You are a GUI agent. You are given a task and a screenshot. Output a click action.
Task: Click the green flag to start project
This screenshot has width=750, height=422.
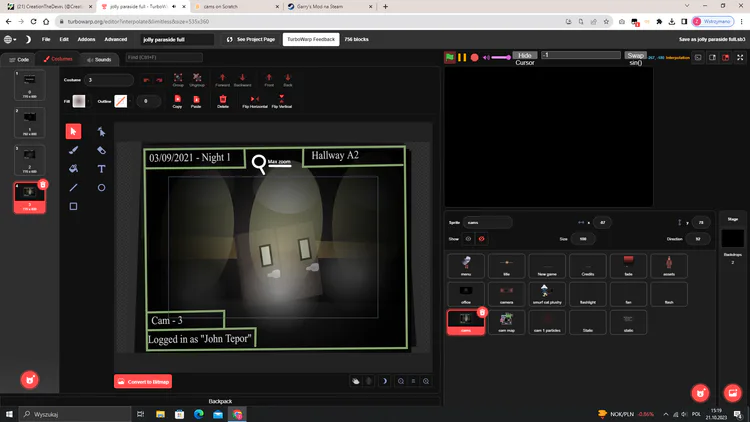tap(450, 57)
